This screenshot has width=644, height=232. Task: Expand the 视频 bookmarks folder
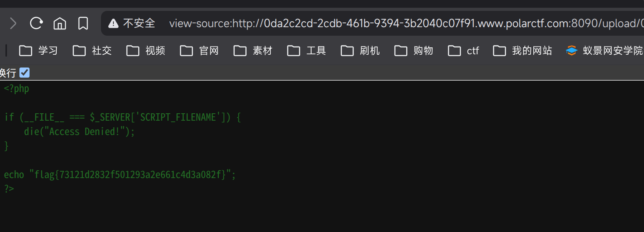[x=146, y=50]
